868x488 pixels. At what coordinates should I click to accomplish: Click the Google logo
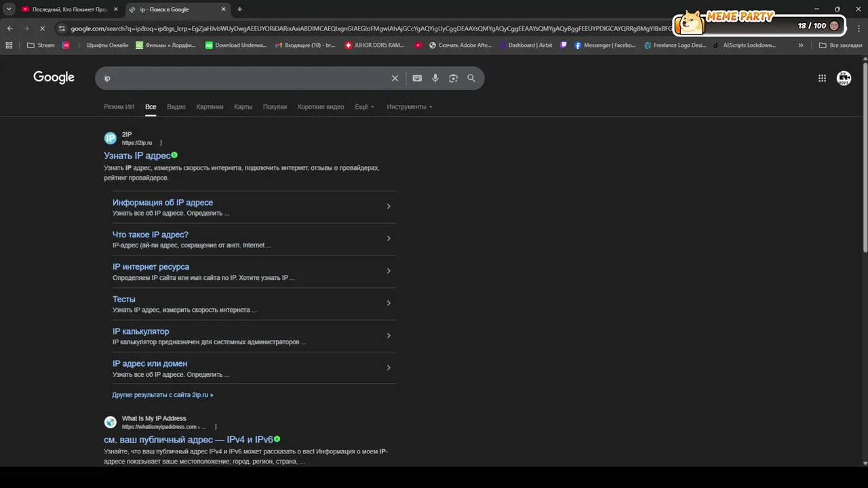click(54, 77)
